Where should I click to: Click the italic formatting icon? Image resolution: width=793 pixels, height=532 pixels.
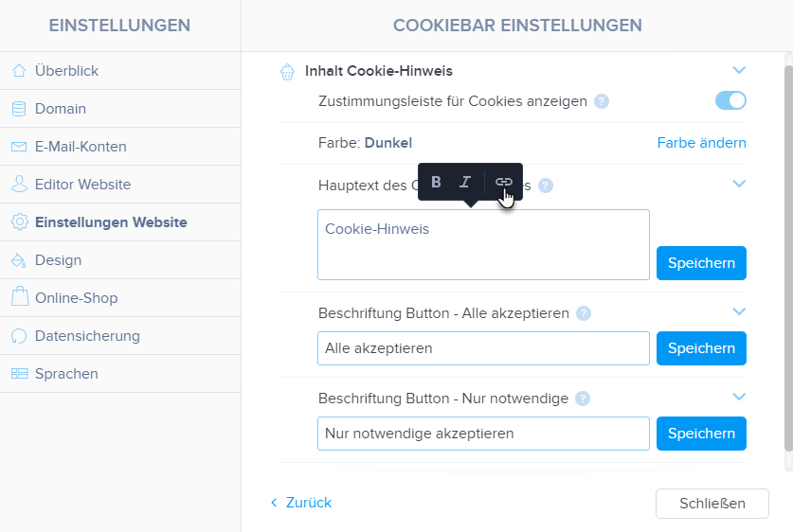coord(465,182)
